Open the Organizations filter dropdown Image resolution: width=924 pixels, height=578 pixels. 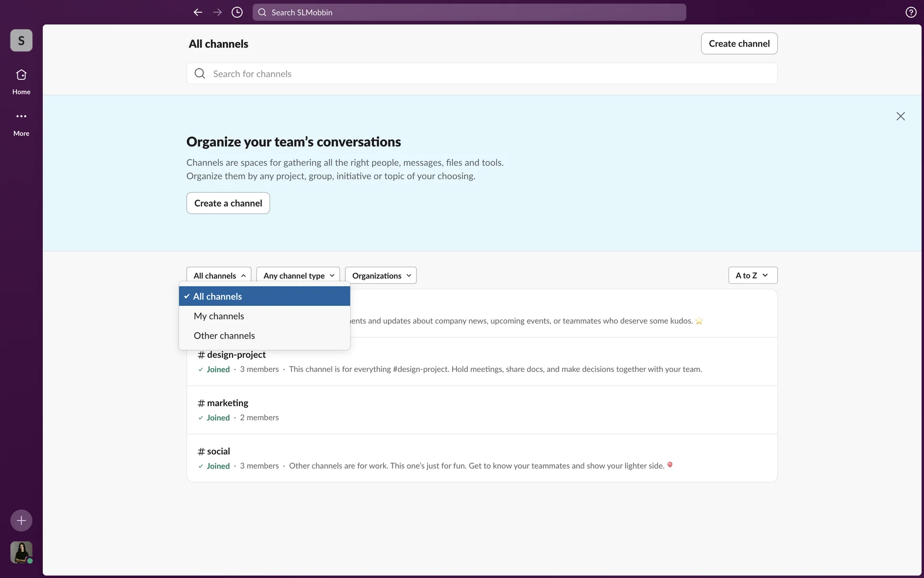pyautogui.click(x=381, y=276)
